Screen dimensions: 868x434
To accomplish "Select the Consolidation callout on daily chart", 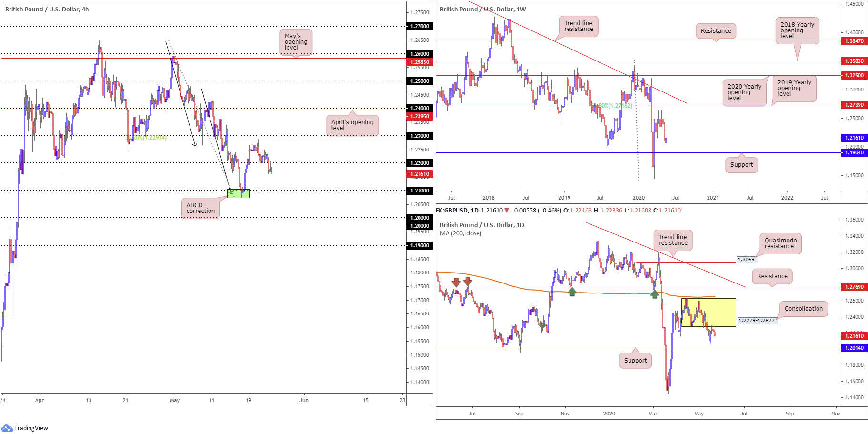I will point(803,309).
